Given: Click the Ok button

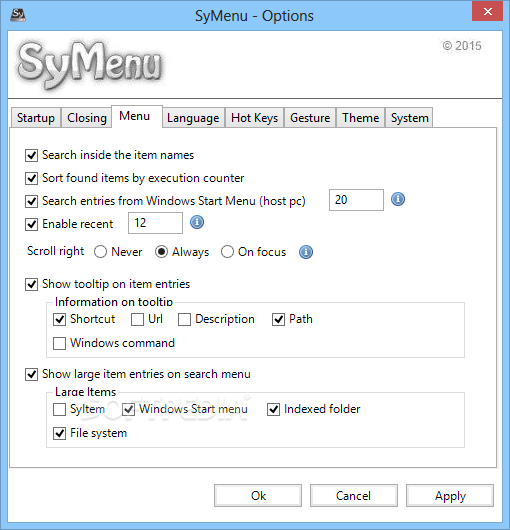Looking at the screenshot, I should 258,496.
